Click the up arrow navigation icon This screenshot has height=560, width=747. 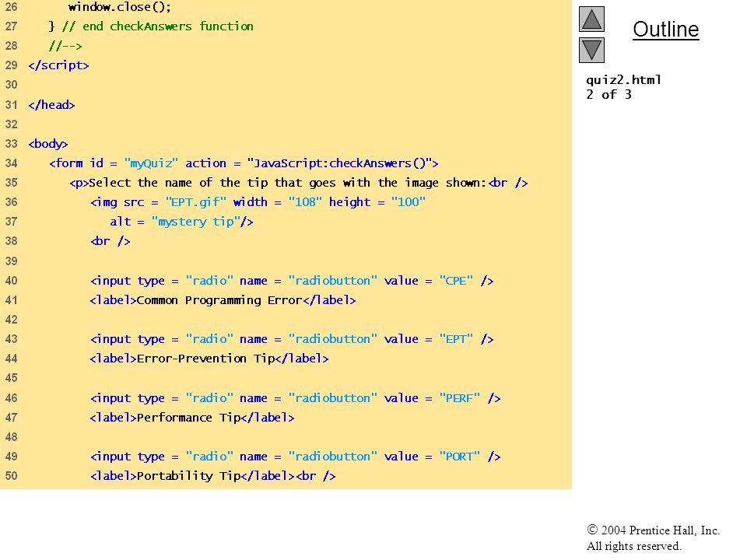coord(591,19)
